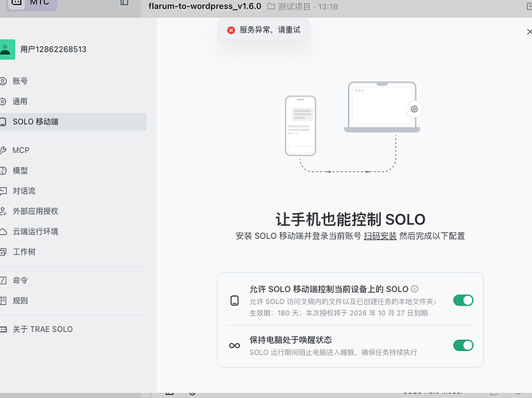Click the SOLO 移动端 tablet icon
This screenshot has height=398, width=532.
[2, 122]
